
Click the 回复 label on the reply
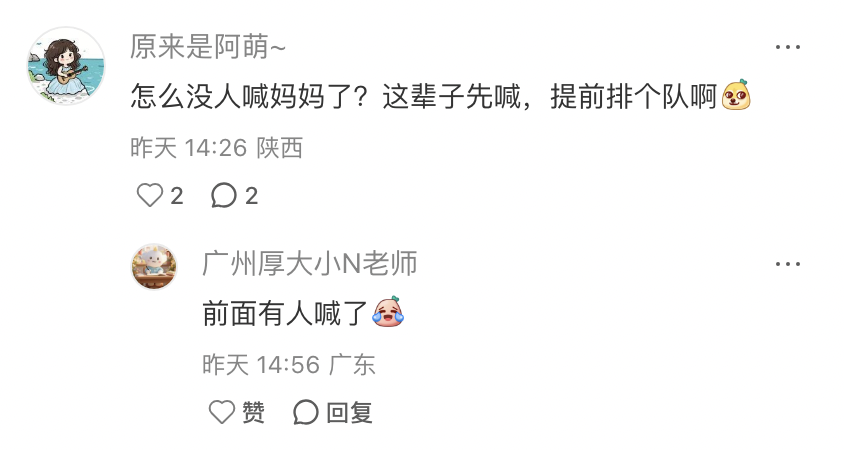pyautogui.click(x=349, y=413)
